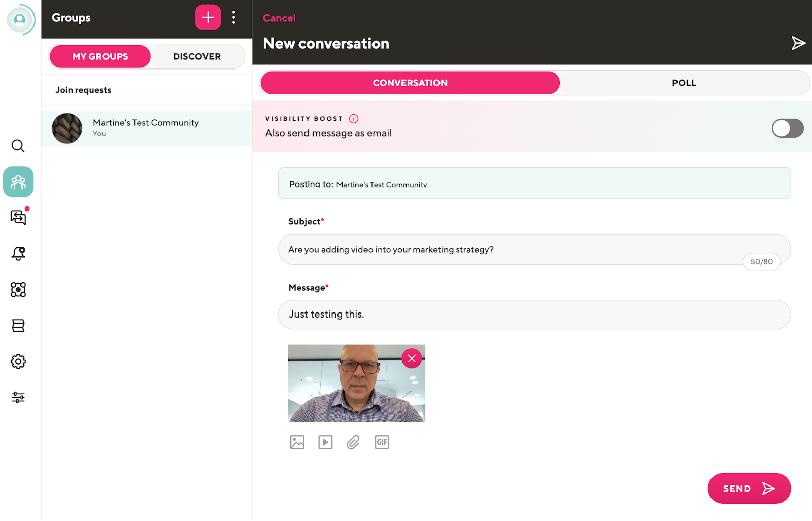Create a new group with the plus button

208,17
